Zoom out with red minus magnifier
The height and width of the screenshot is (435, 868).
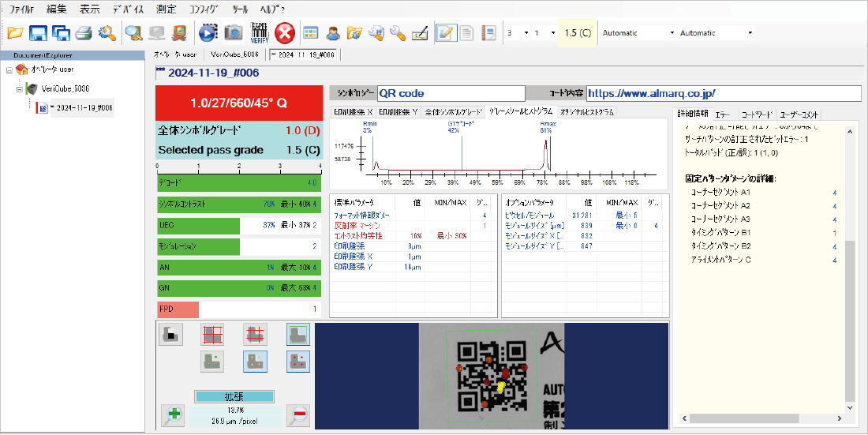298,415
